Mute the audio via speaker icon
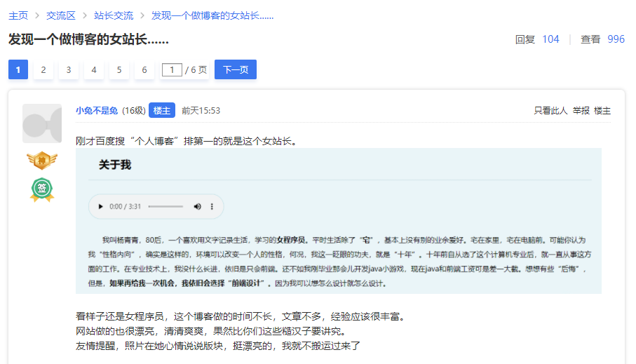This screenshot has height=364, width=636. pos(198,207)
